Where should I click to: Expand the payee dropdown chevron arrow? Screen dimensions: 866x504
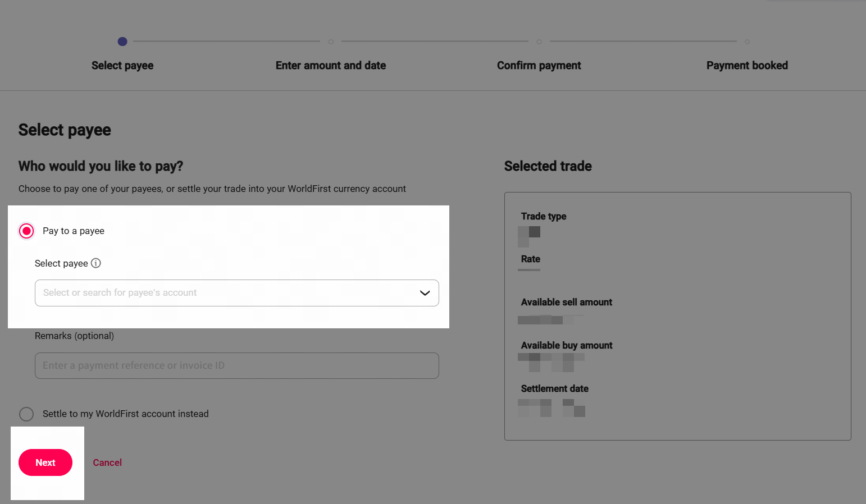[425, 293]
